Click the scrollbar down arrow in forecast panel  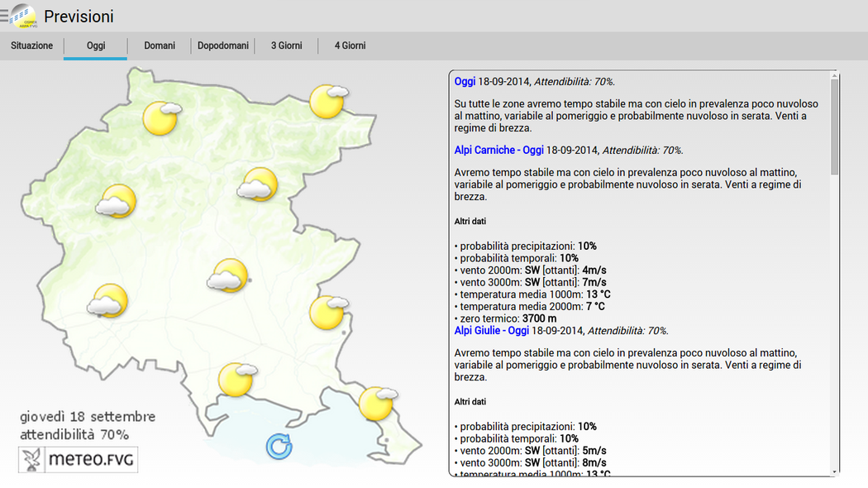tap(835, 471)
